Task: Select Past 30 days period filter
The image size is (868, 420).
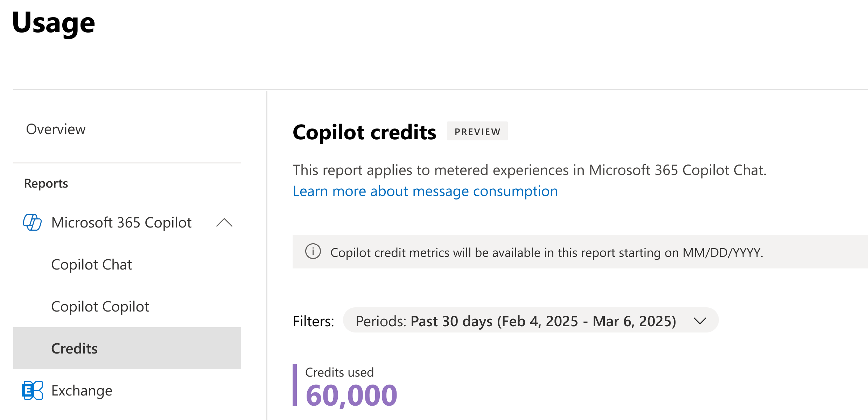Action: coord(516,321)
